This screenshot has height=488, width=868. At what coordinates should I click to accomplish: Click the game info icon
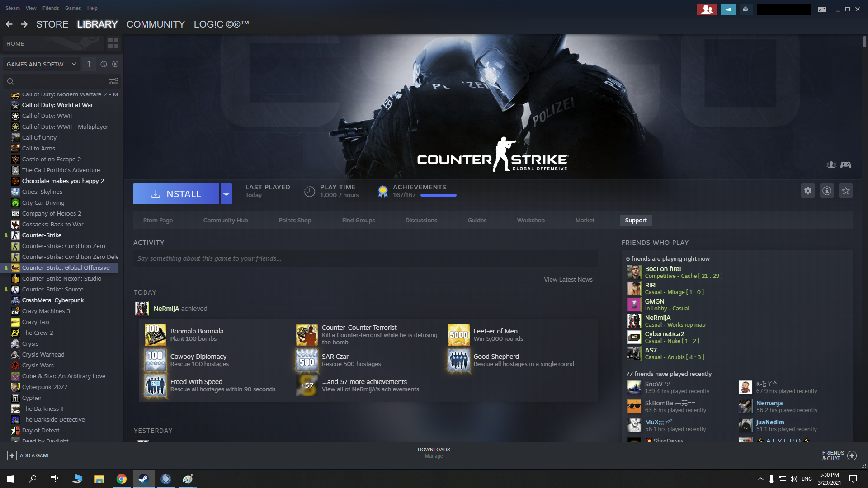point(827,191)
